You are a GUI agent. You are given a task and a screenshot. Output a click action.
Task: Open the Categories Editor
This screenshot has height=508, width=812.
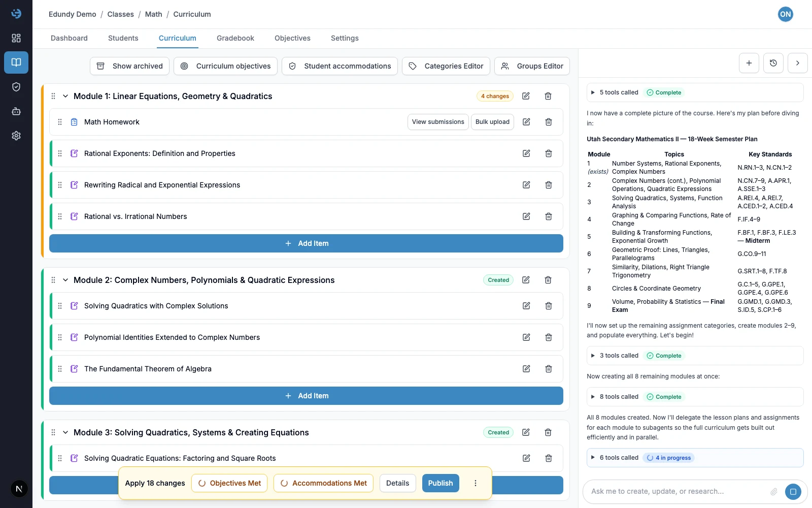tap(446, 66)
